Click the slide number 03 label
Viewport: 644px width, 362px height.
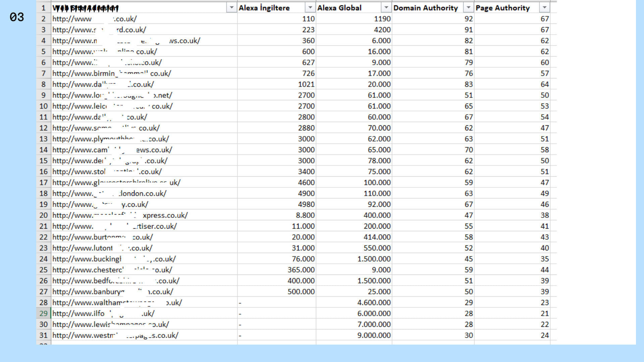tap(17, 17)
